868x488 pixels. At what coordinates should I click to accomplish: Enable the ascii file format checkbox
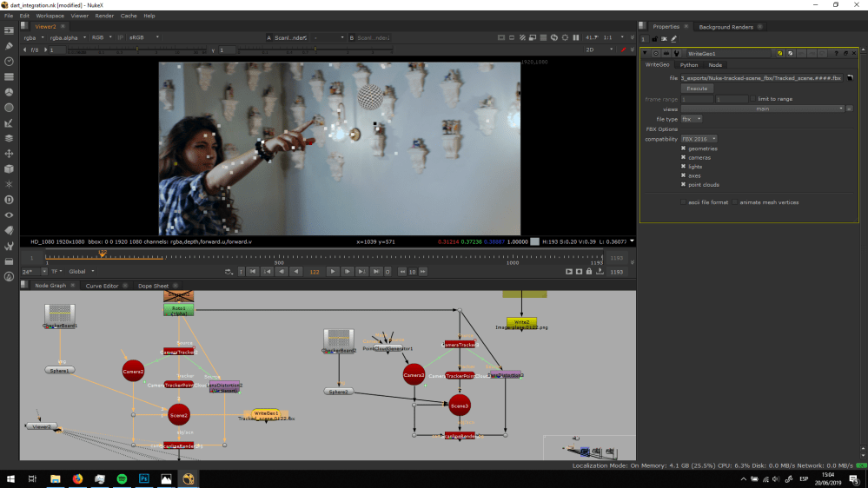683,202
